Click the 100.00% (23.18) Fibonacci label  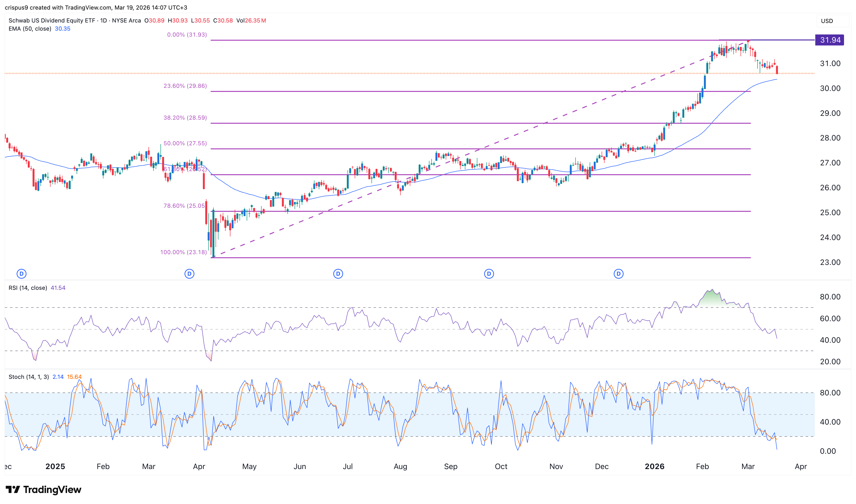click(x=183, y=252)
